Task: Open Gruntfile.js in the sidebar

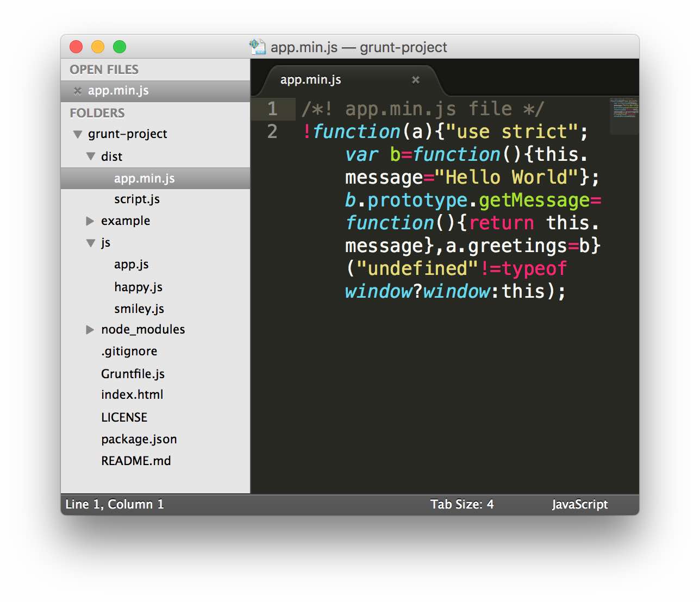Action: click(133, 374)
